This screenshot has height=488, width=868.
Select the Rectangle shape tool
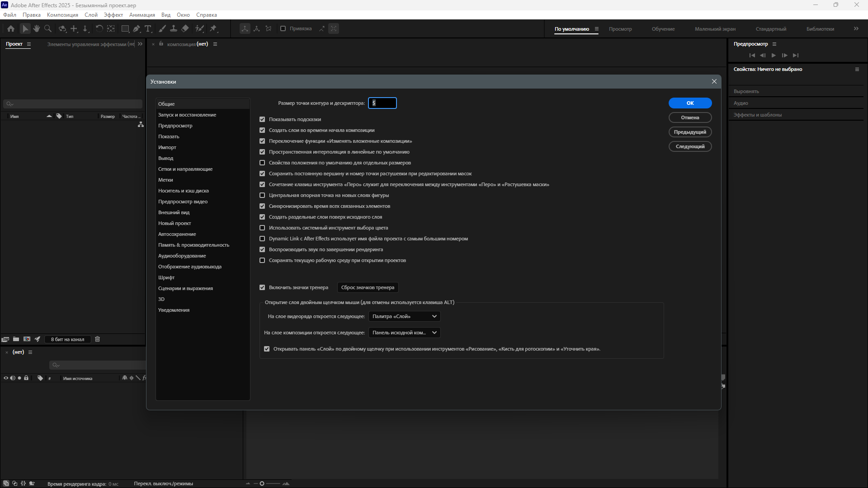point(125,28)
